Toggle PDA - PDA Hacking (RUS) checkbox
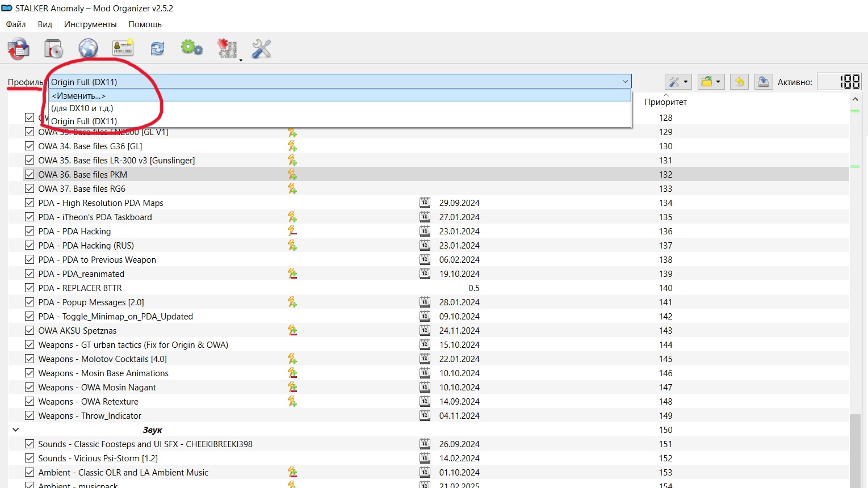The width and height of the screenshot is (868, 488). click(x=30, y=245)
